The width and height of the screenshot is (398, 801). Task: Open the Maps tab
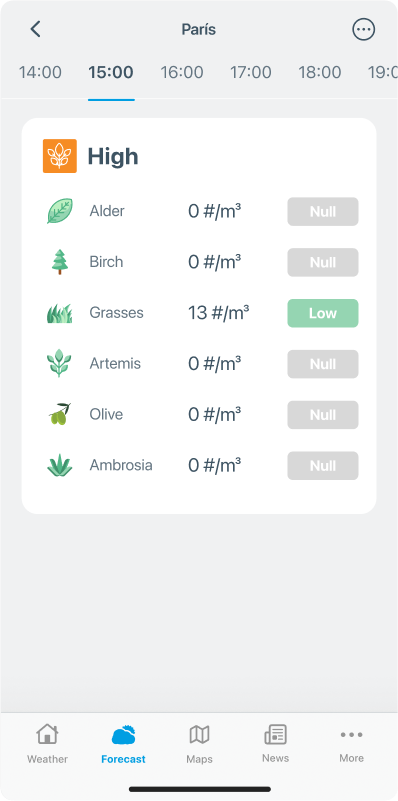click(x=199, y=744)
